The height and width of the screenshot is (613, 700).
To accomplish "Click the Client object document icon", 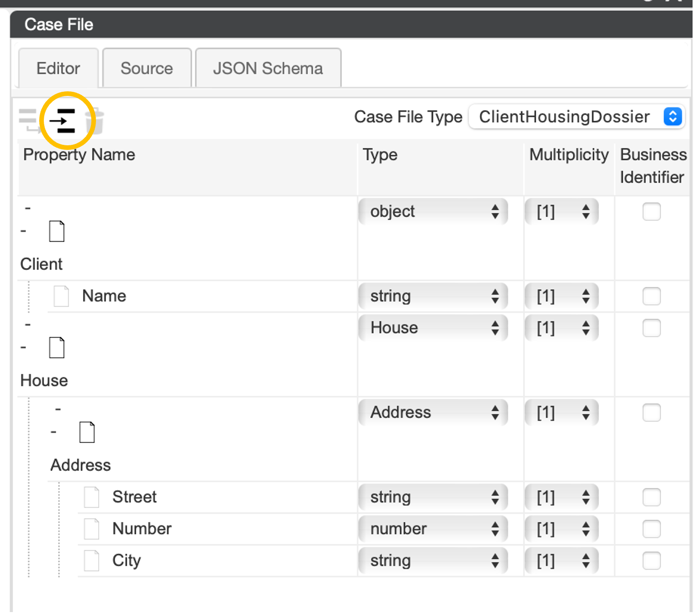I will [x=57, y=231].
